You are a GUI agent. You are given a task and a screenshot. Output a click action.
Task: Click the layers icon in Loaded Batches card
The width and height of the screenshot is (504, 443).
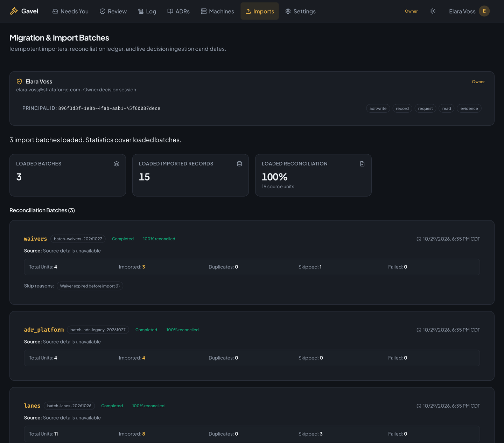coord(117,164)
